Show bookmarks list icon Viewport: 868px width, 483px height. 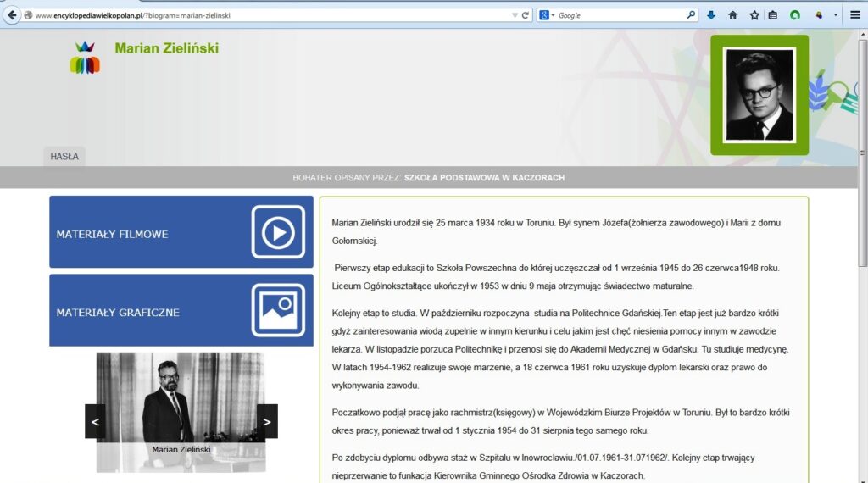coord(773,15)
